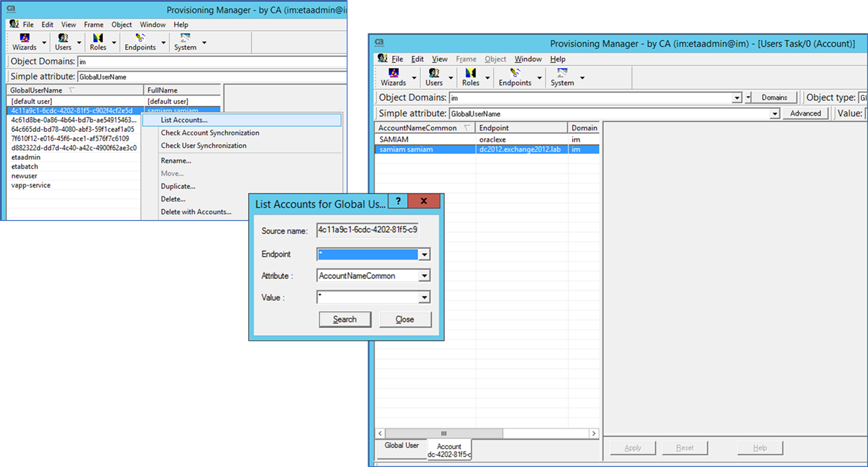Image resolution: width=868 pixels, height=467 pixels.
Task: Click the help question mark in List Accounts dialog
Action: [x=398, y=201]
